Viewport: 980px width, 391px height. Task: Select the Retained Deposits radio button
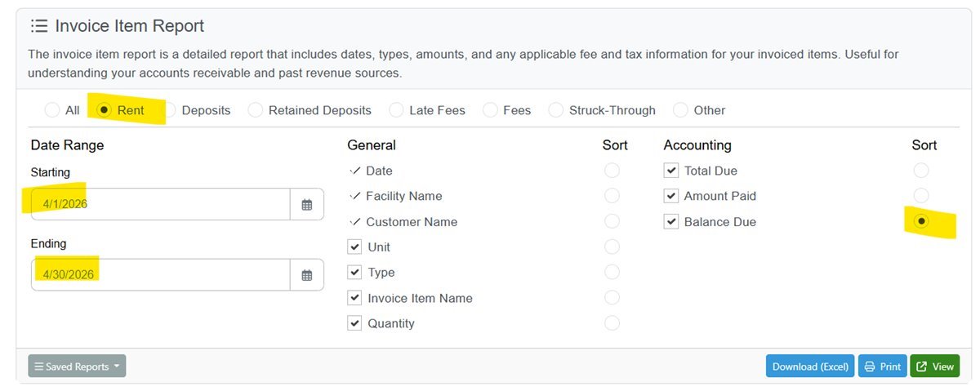pyautogui.click(x=256, y=109)
